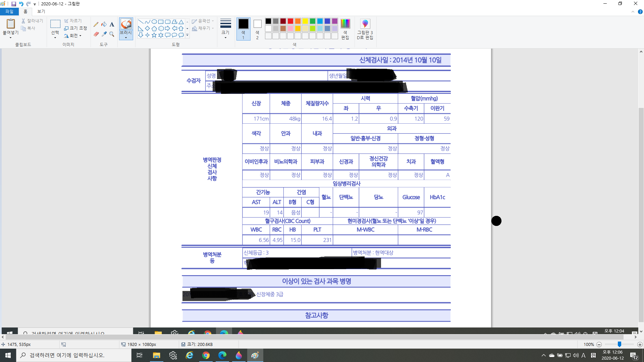Click the zoom in plus button
Viewport: 644px width, 362px height.
(640, 344)
